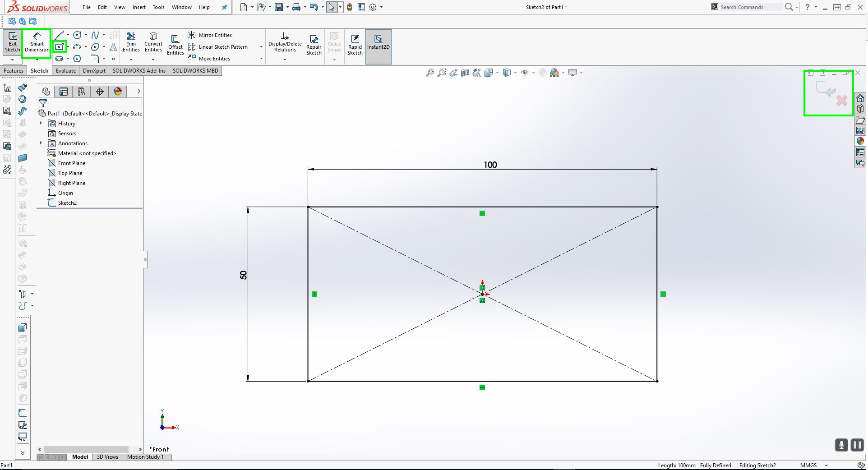Select the Circle sketch tool

(x=78, y=35)
